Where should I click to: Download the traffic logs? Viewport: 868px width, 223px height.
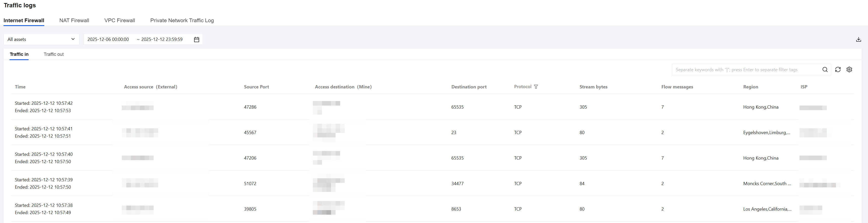click(x=858, y=39)
